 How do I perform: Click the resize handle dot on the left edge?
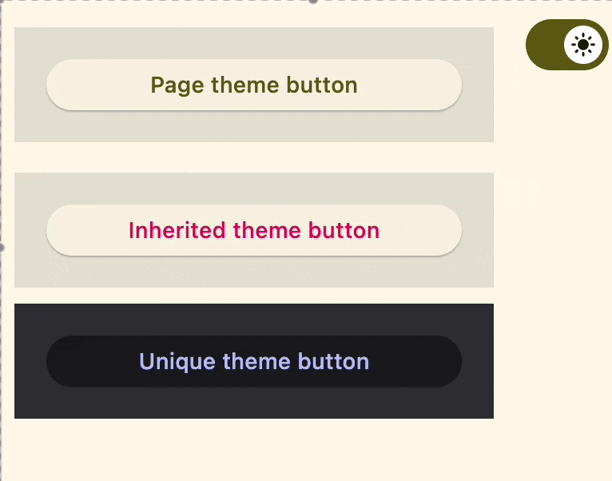[1, 245]
